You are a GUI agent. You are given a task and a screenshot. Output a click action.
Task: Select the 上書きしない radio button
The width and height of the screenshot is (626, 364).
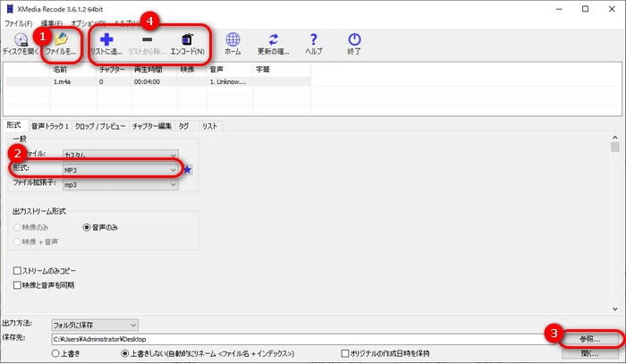pyautogui.click(x=125, y=353)
